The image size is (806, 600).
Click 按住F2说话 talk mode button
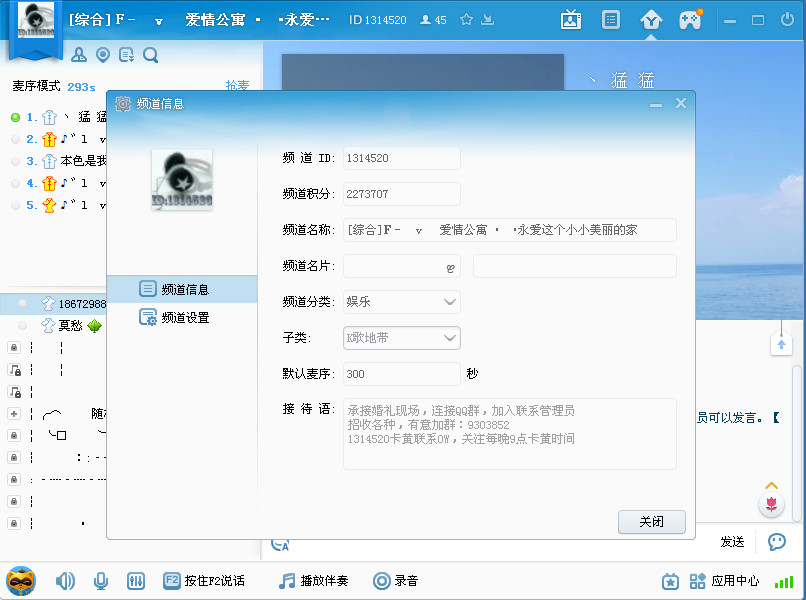click(x=204, y=581)
